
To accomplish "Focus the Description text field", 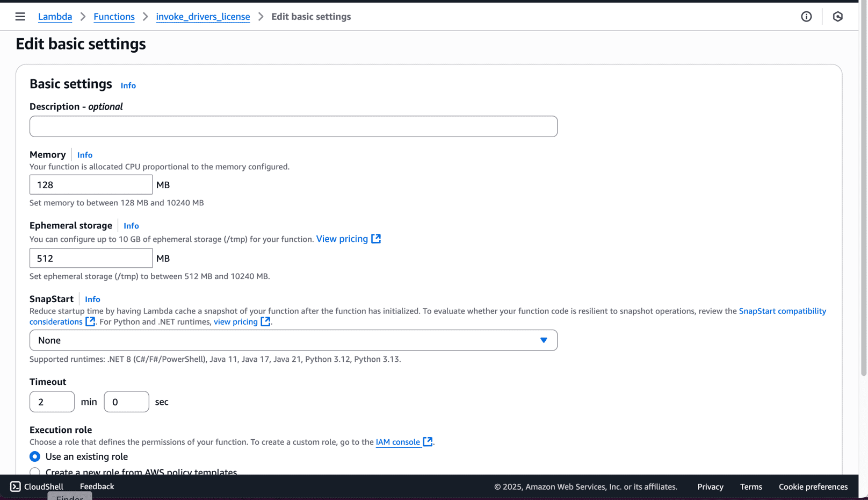I will pos(293,126).
